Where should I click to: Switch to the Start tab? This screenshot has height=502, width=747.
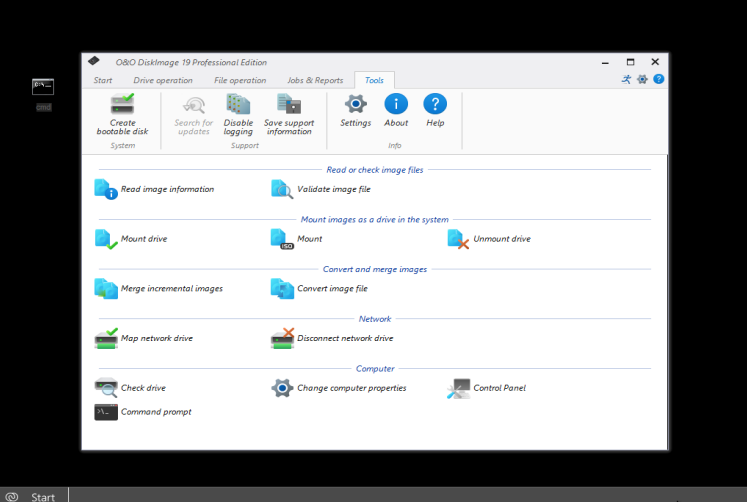(x=103, y=80)
